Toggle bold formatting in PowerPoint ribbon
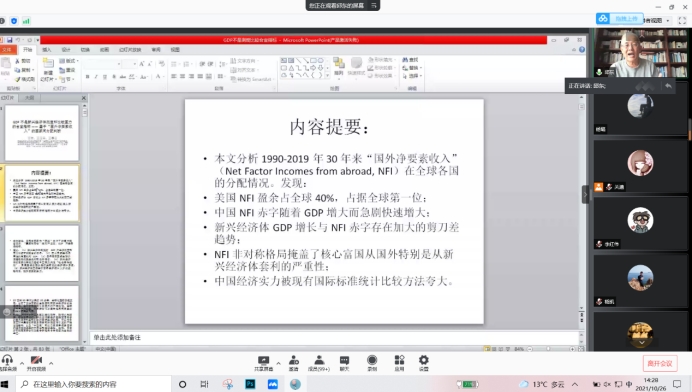 pos(87,77)
